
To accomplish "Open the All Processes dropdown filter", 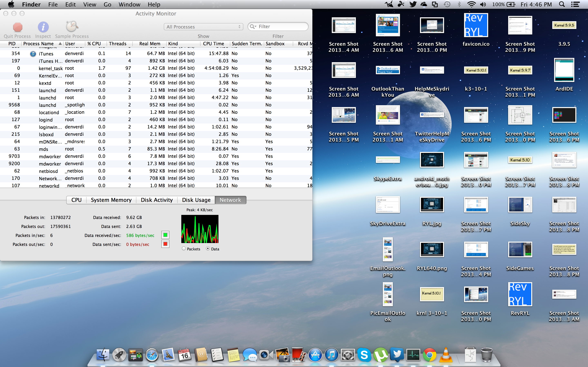I will tap(203, 26).
